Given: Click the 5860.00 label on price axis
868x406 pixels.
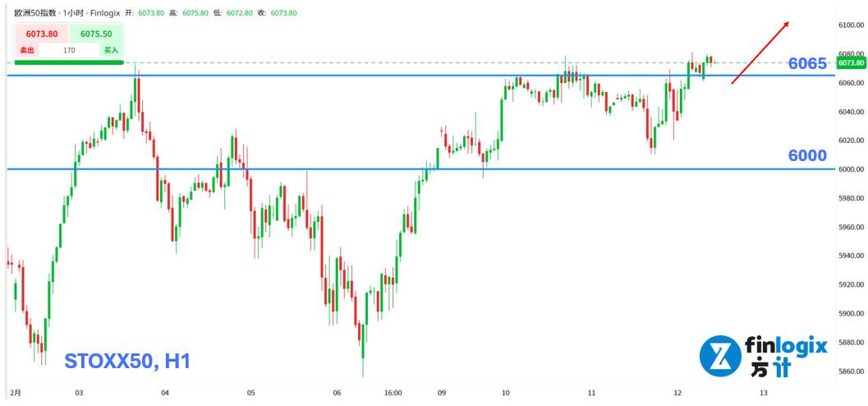Looking at the screenshot, I should point(850,371).
